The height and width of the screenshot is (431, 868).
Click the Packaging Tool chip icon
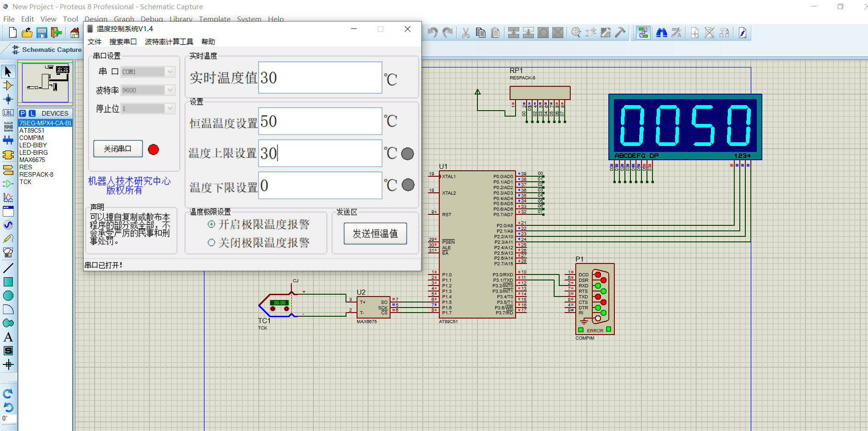tap(606, 33)
